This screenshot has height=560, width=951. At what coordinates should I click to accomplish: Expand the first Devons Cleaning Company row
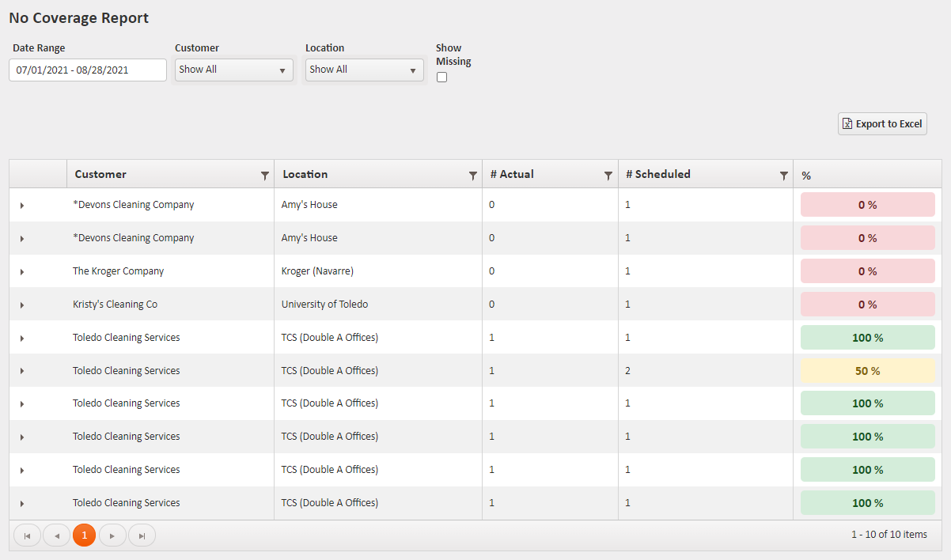(22, 206)
